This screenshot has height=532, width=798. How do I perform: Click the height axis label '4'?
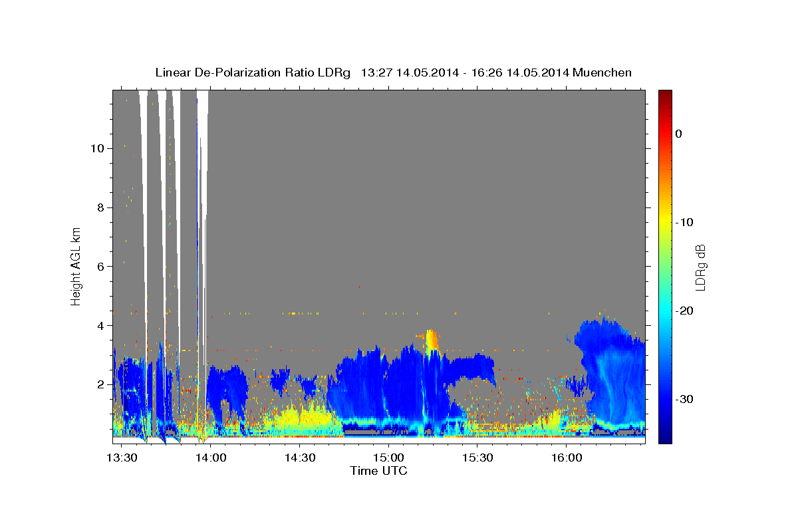[99, 326]
